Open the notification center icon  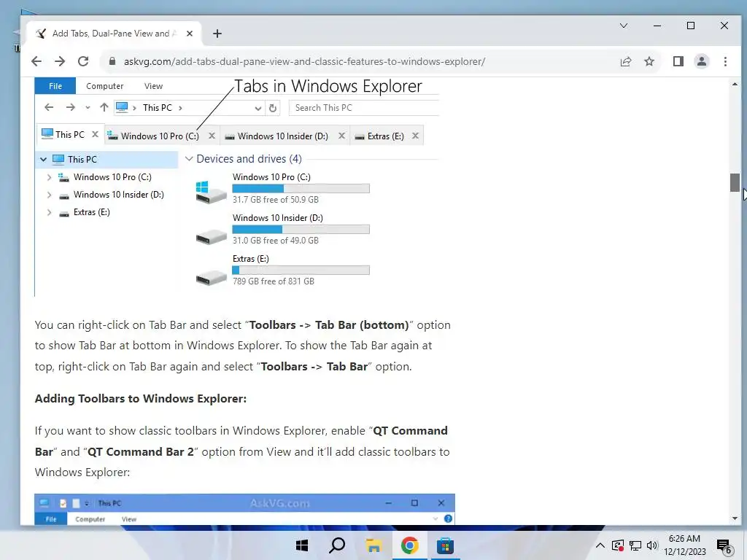point(724,546)
